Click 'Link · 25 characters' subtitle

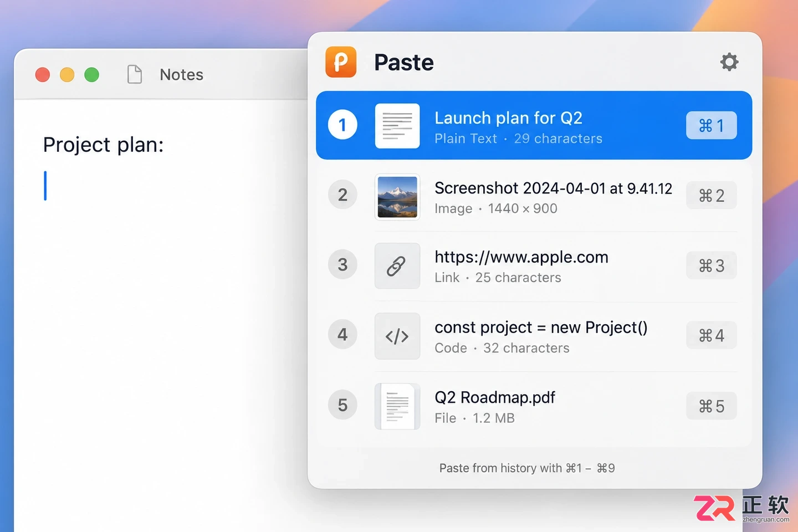pyautogui.click(x=498, y=278)
